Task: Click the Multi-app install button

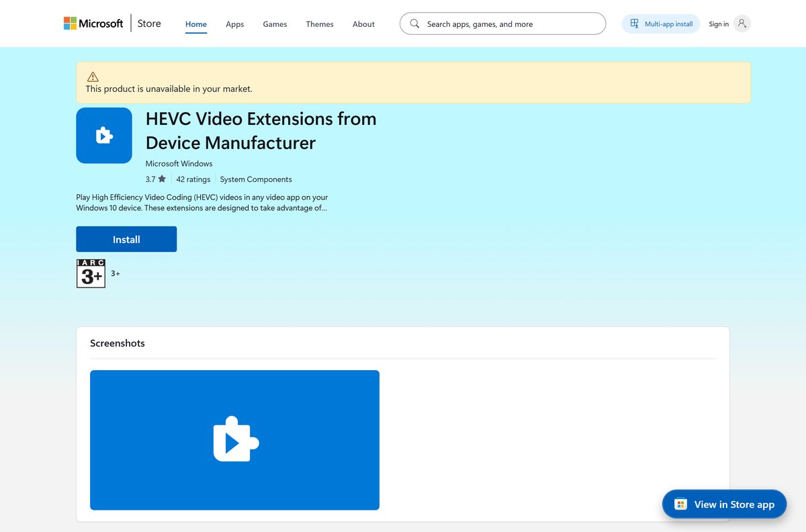Action: (x=661, y=24)
